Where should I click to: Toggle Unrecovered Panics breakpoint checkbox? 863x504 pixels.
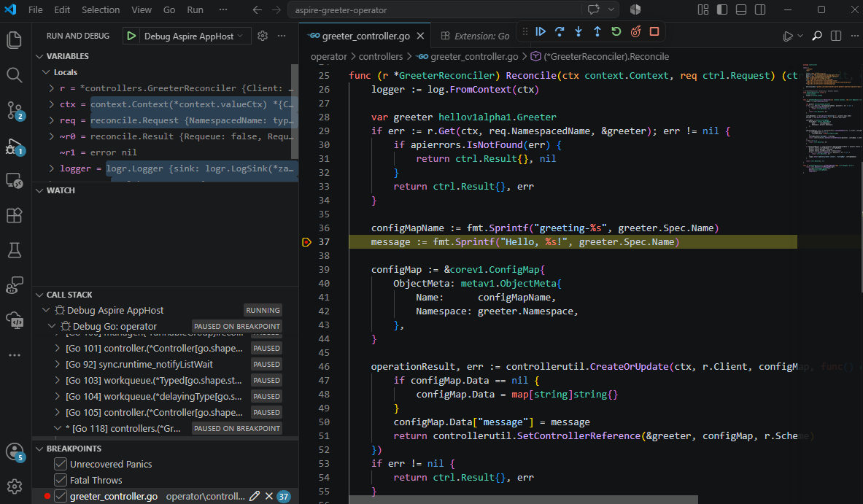tap(61, 465)
